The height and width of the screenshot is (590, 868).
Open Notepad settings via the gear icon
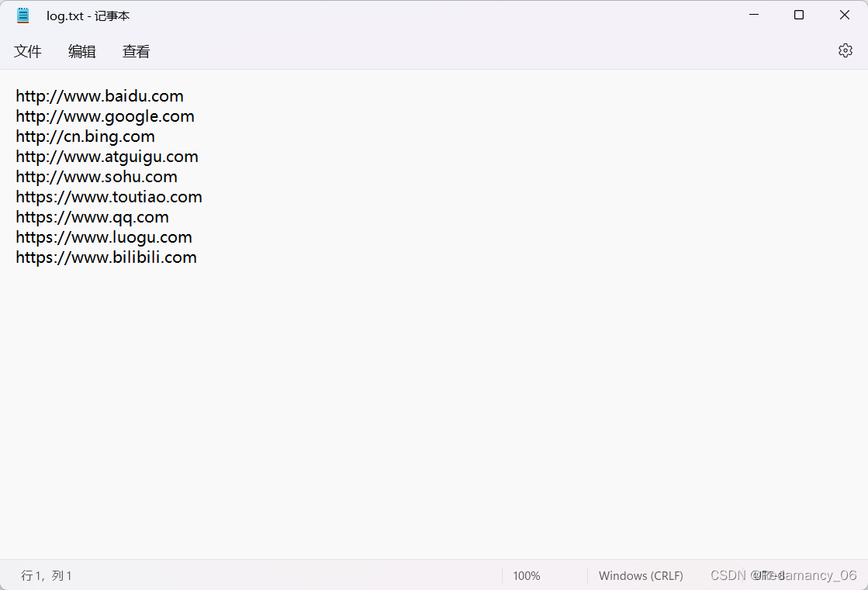pos(845,50)
